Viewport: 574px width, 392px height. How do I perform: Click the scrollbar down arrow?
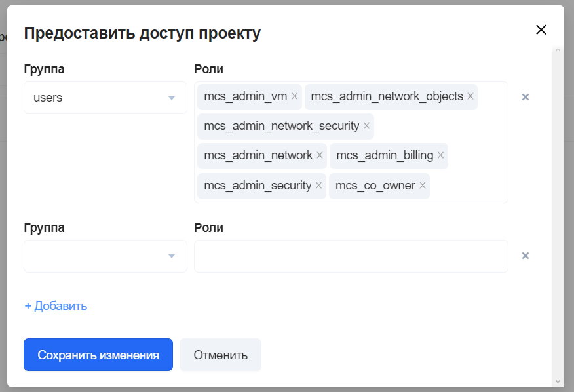(558, 382)
